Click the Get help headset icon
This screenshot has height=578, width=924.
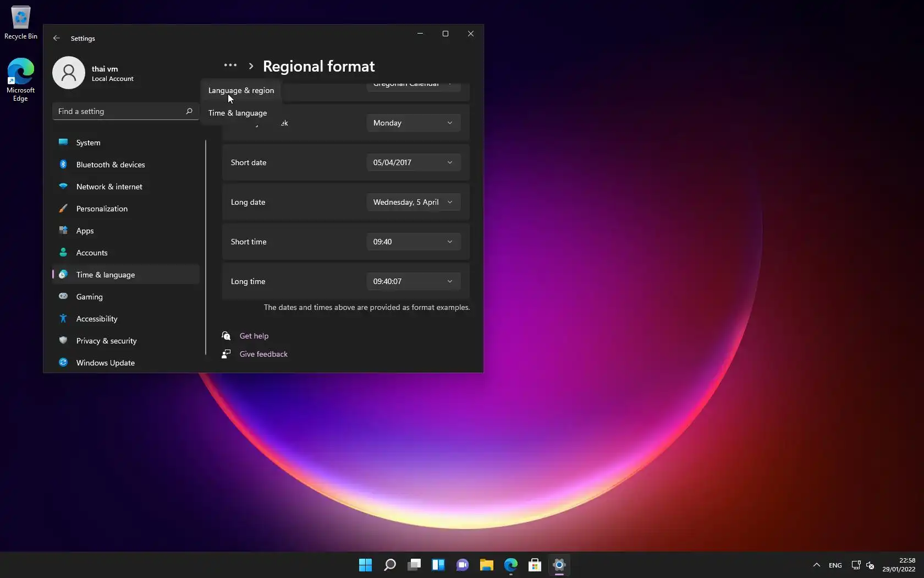226,336
